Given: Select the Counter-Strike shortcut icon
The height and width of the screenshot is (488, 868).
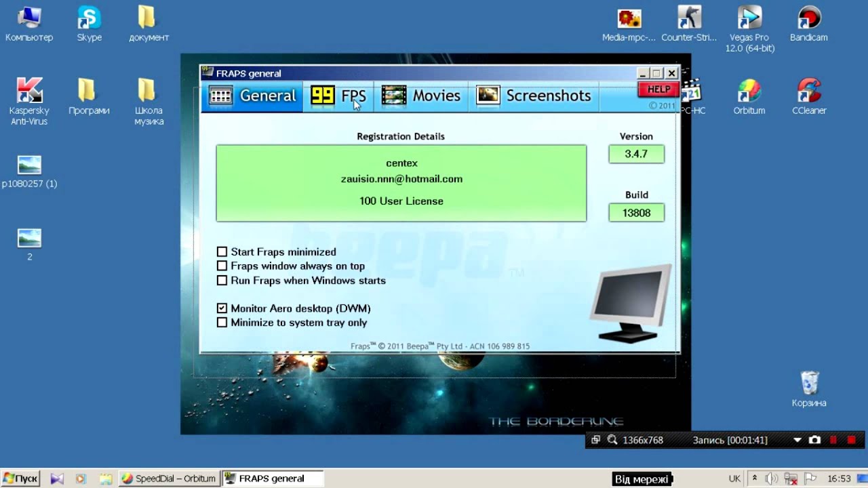Looking at the screenshot, I should point(689,24).
